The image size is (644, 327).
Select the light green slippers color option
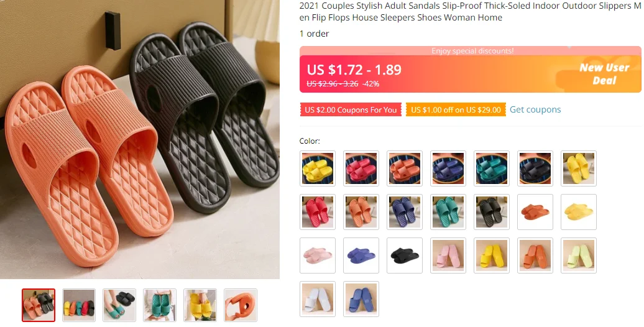click(579, 256)
